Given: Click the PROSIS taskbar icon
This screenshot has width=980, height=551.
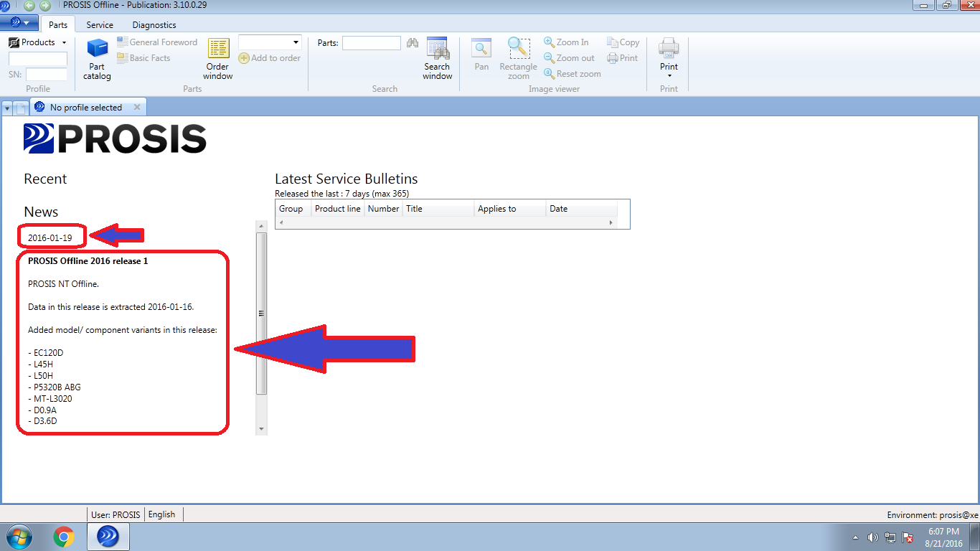Looking at the screenshot, I should tap(108, 537).
